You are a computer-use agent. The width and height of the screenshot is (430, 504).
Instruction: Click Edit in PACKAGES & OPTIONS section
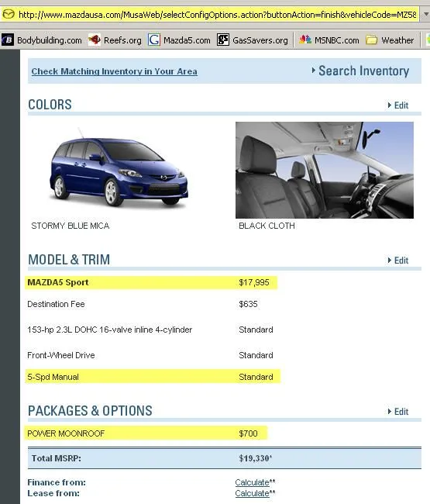(398, 412)
